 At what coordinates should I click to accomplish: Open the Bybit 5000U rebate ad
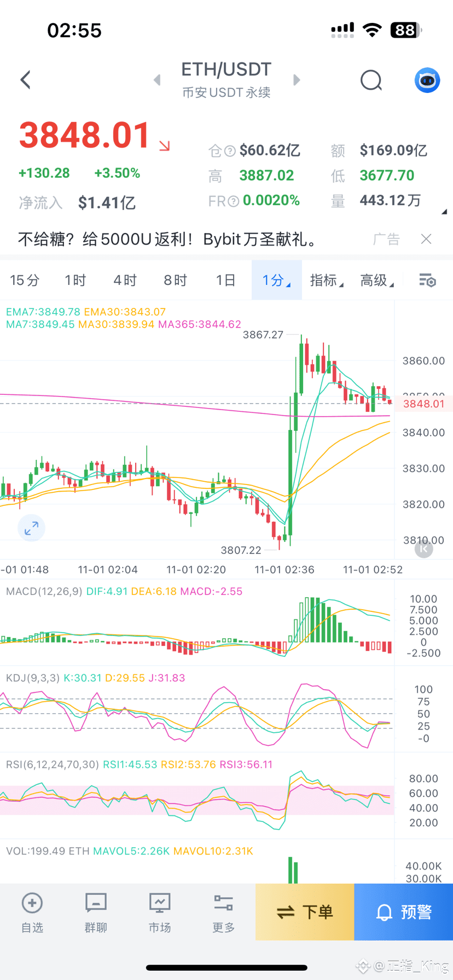click(169, 239)
